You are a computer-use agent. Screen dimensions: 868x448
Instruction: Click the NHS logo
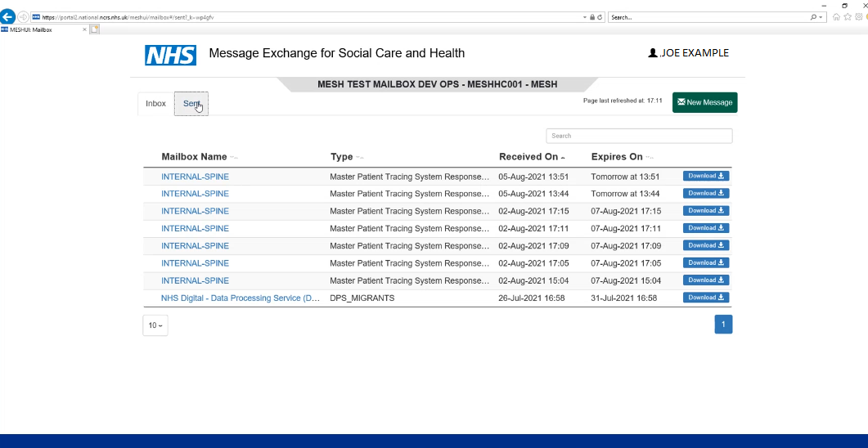pyautogui.click(x=170, y=56)
